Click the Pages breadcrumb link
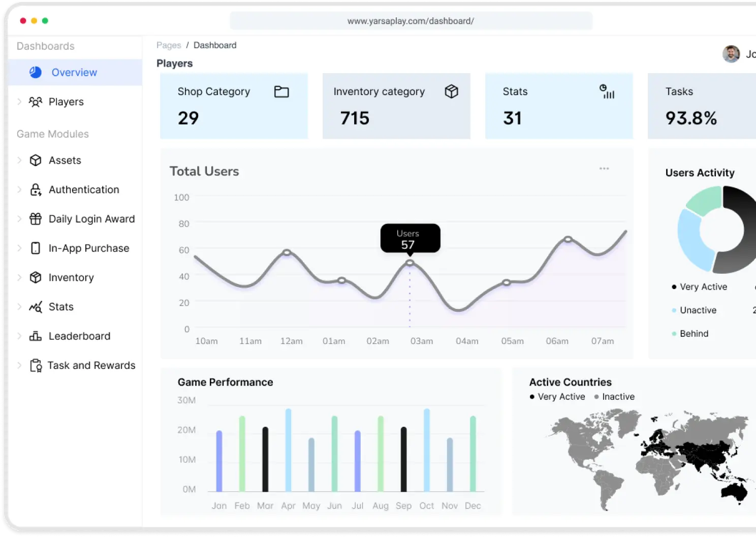The width and height of the screenshot is (756, 537). (169, 45)
